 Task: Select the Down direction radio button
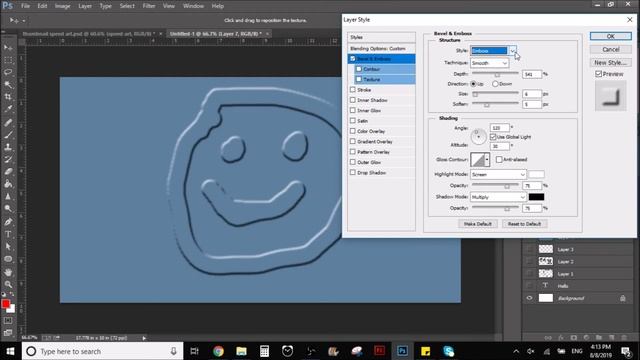point(495,84)
